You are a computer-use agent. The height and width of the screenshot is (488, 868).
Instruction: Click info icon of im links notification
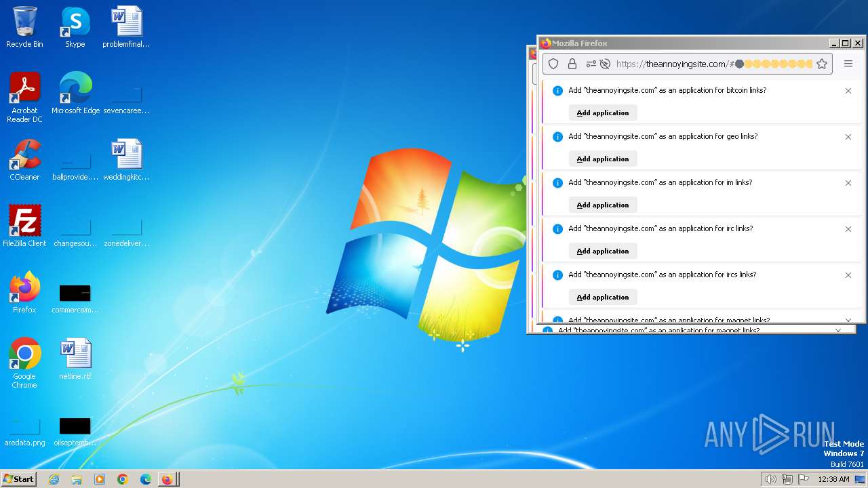(557, 183)
